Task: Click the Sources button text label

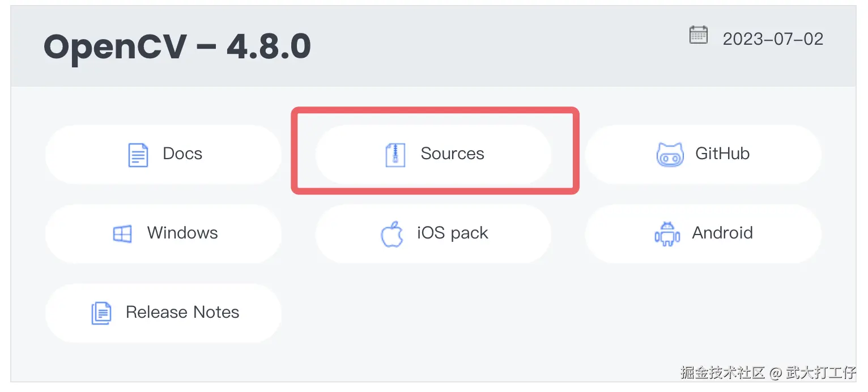Action: click(452, 154)
